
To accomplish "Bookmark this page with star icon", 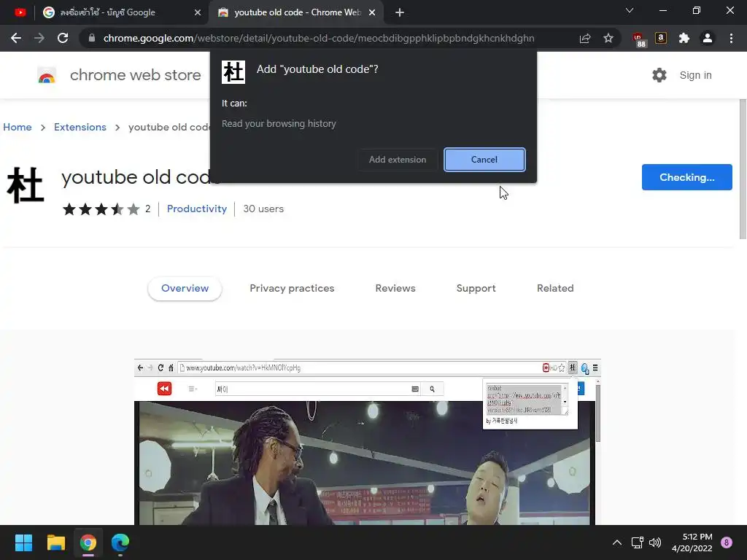I will pos(608,38).
